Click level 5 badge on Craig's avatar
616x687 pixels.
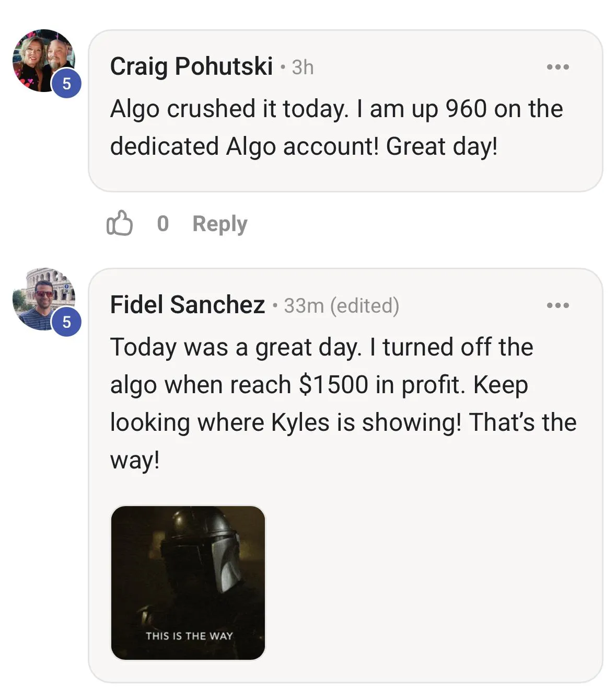click(x=66, y=83)
